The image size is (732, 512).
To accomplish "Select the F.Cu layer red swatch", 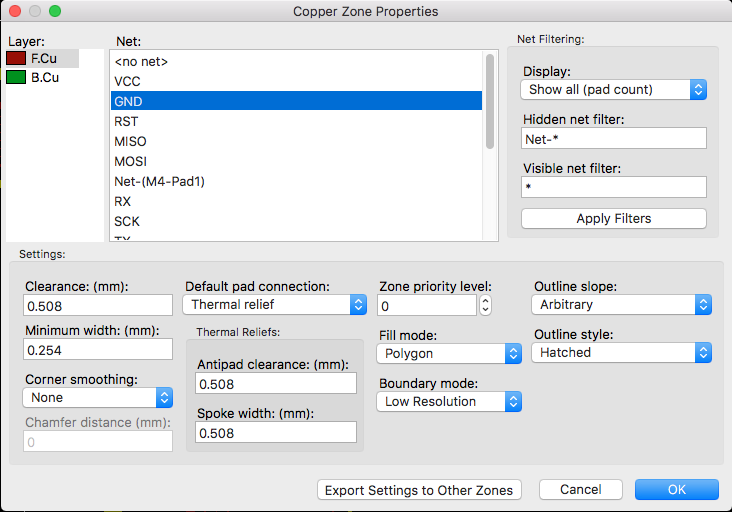I will [17, 59].
